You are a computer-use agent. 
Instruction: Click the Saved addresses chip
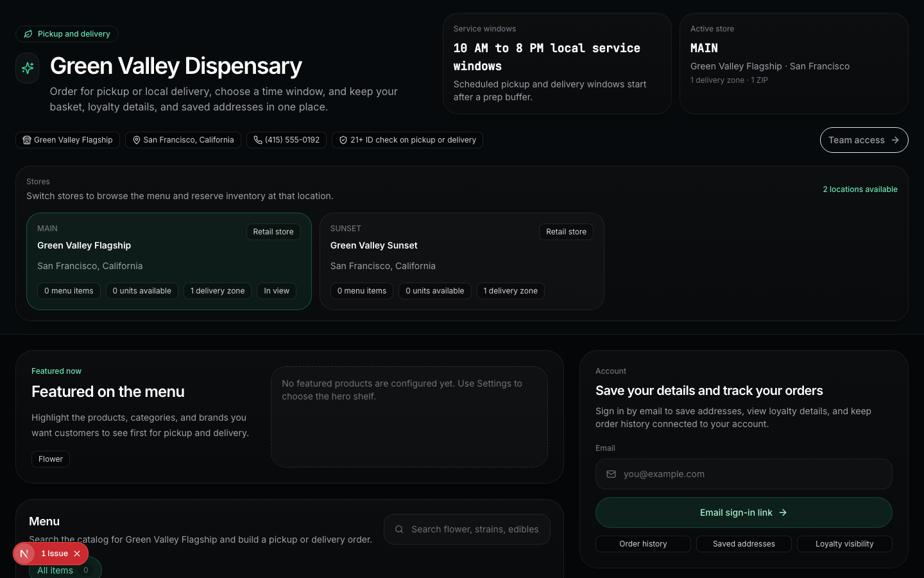coord(744,544)
